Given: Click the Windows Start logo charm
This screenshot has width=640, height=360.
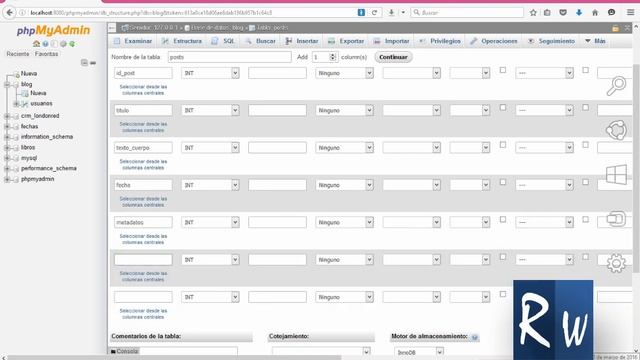Looking at the screenshot, I should pyautogui.click(x=616, y=174).
